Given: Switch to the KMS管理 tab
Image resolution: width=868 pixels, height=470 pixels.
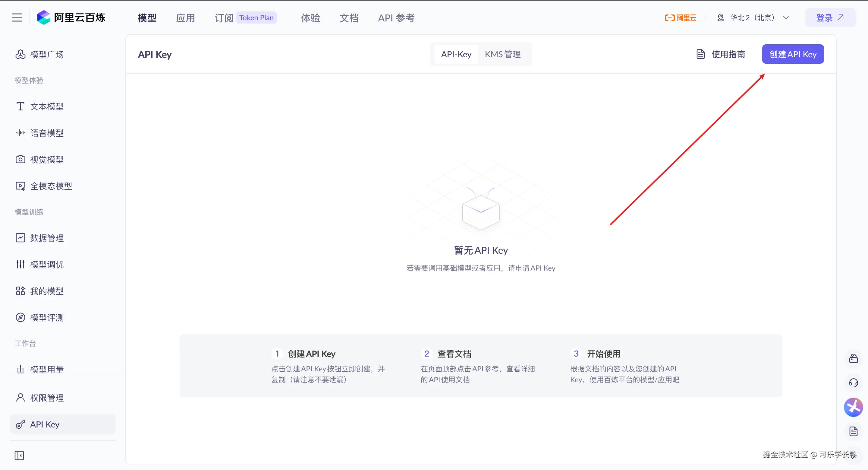Looking at the screenshot, I should click(503, 54).
